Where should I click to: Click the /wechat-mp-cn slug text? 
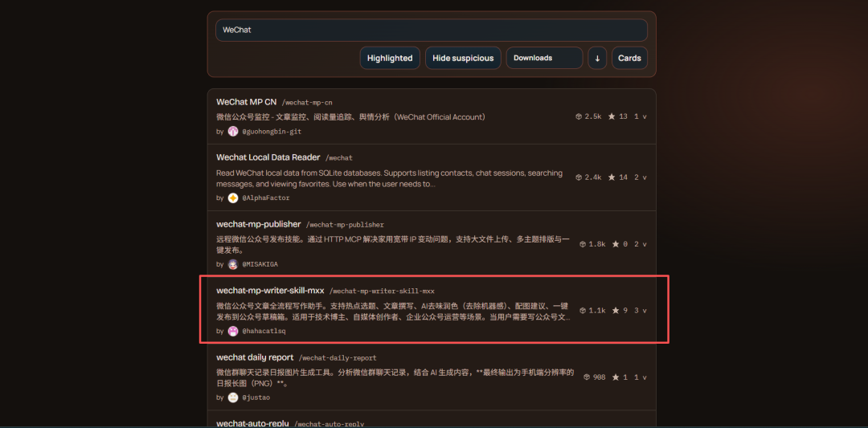point(307,103)
